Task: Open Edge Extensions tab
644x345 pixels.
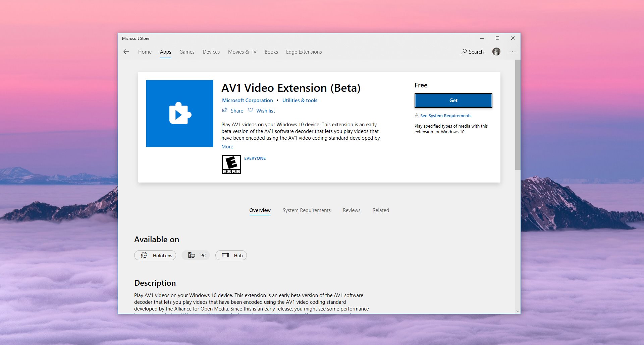Action: click(304, 52)
